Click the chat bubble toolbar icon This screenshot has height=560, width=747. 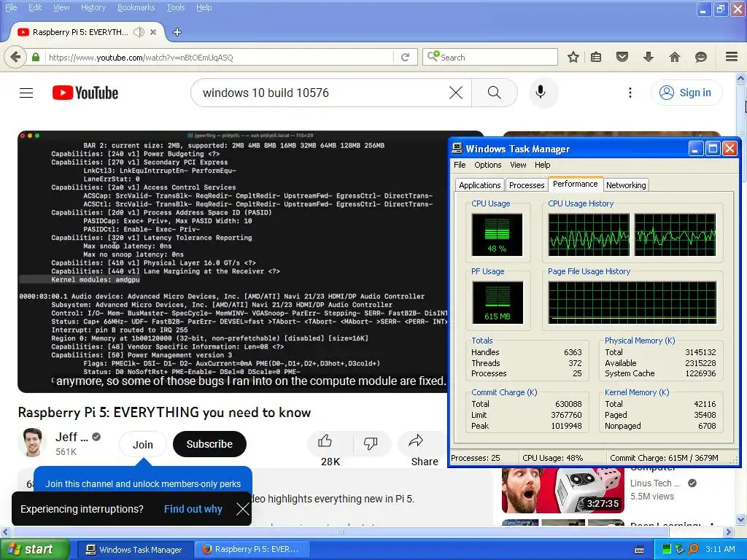click(701, 57)
